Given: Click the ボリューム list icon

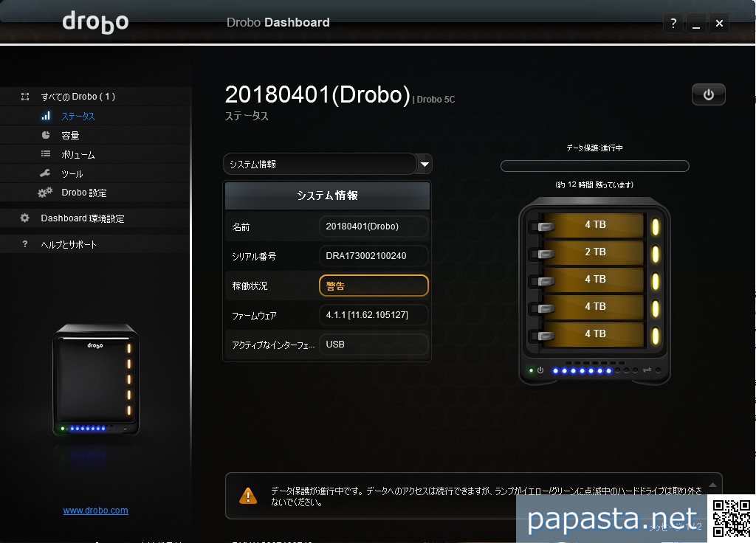Looking at the screenshot, I should pos(46,154).
